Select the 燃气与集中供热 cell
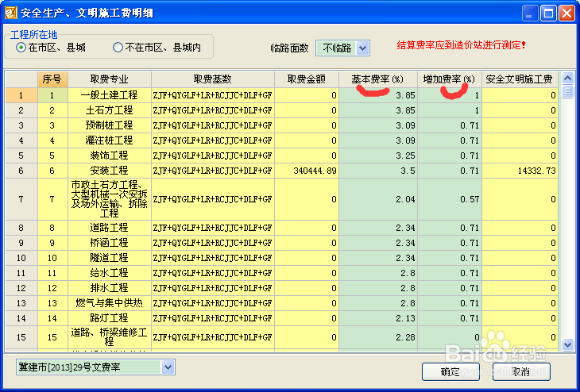This screenshot has width=580, height=392. [x=110, y=303]
